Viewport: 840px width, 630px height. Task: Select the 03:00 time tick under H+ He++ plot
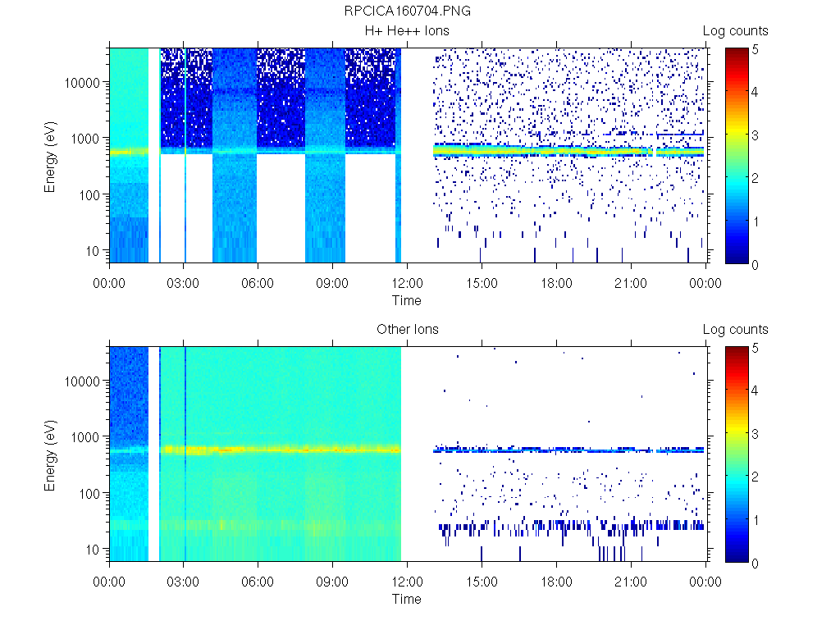point(183,283)
